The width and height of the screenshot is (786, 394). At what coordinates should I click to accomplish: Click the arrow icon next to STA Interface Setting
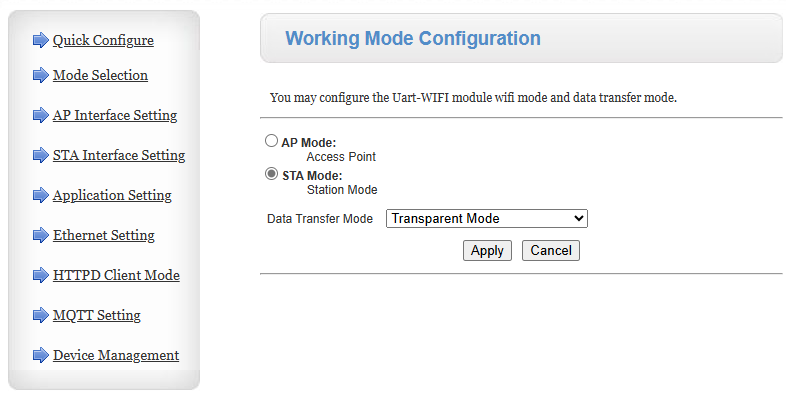coord(41,155)
